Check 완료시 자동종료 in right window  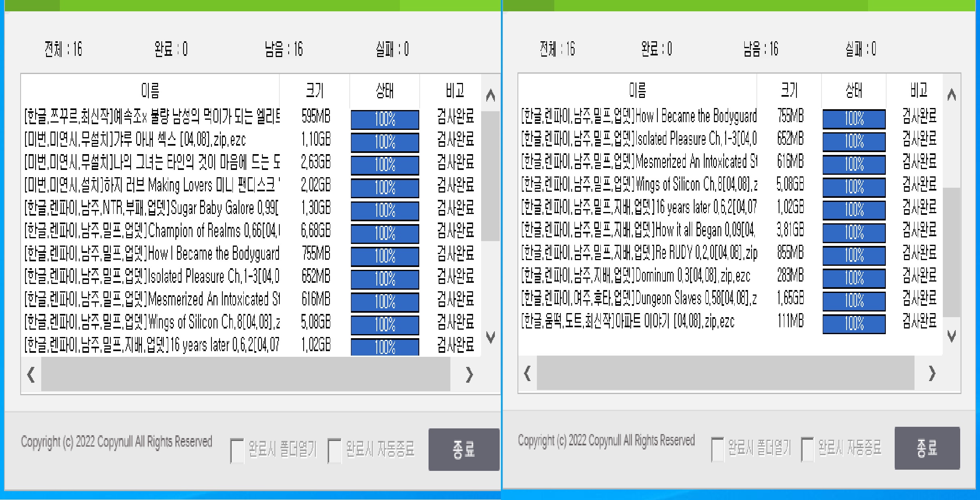pos(807,450)
